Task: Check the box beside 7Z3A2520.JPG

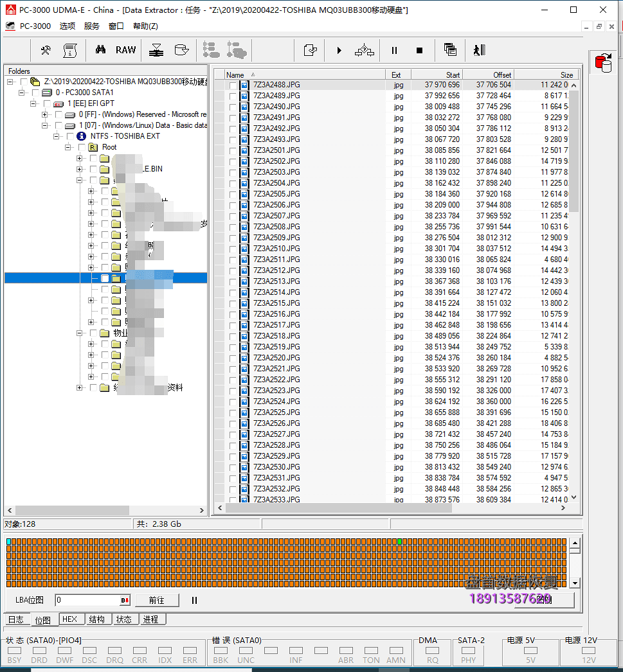Action: click(232, 358)
